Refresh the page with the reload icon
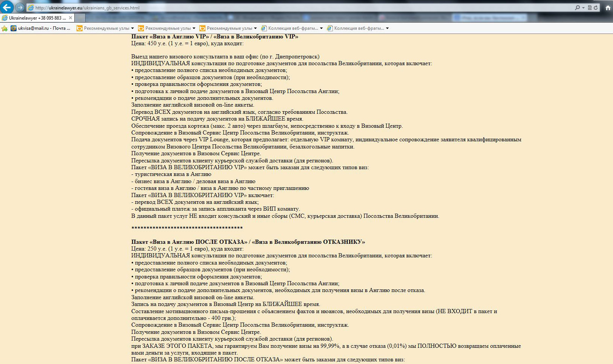613x364 pixels. pyautogui.click(x=596, y=8)
